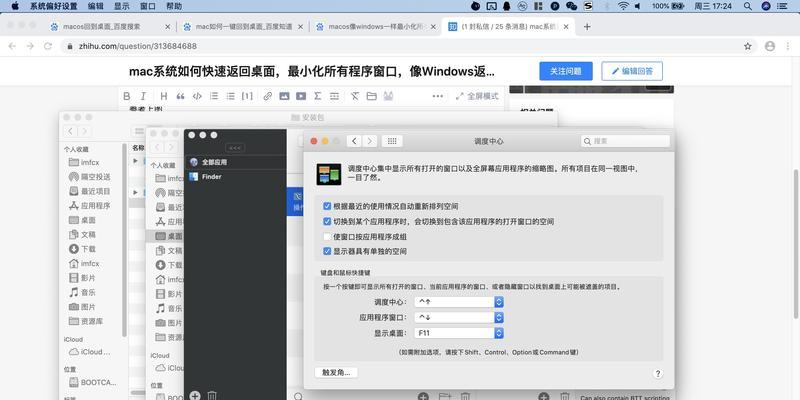The image size is (800, 400).
Task: Click the 触发角... button
Action: [x=336, y=372]
